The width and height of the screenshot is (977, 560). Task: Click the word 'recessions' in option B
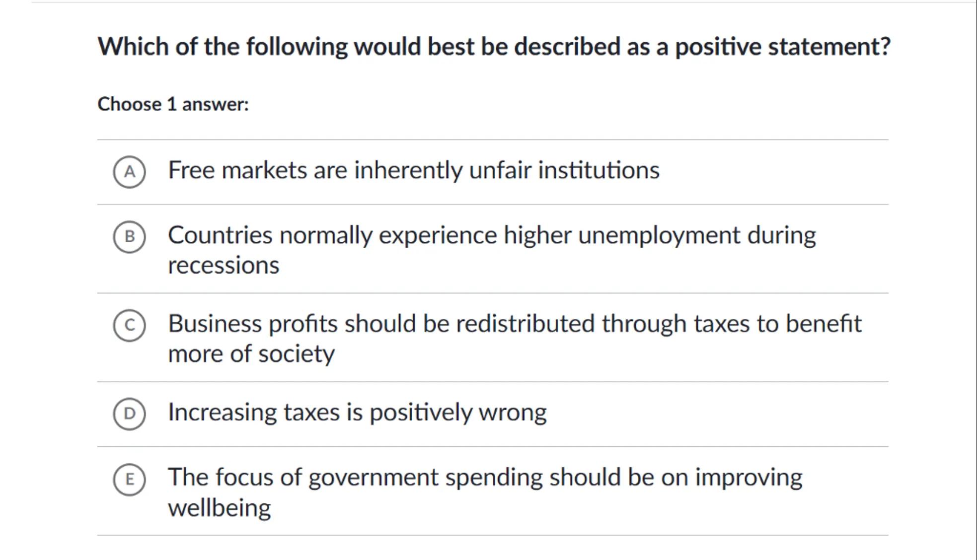tap(224, 266)
